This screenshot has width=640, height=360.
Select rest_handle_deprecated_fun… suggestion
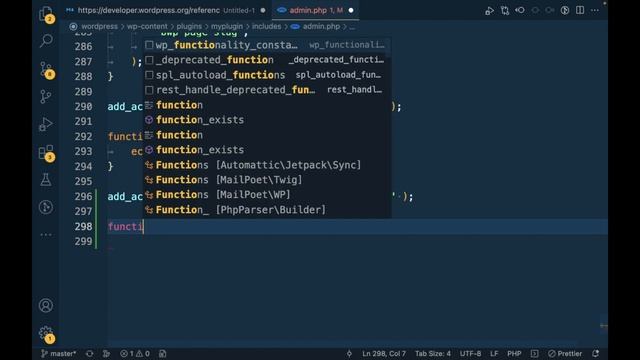[267, 90]
